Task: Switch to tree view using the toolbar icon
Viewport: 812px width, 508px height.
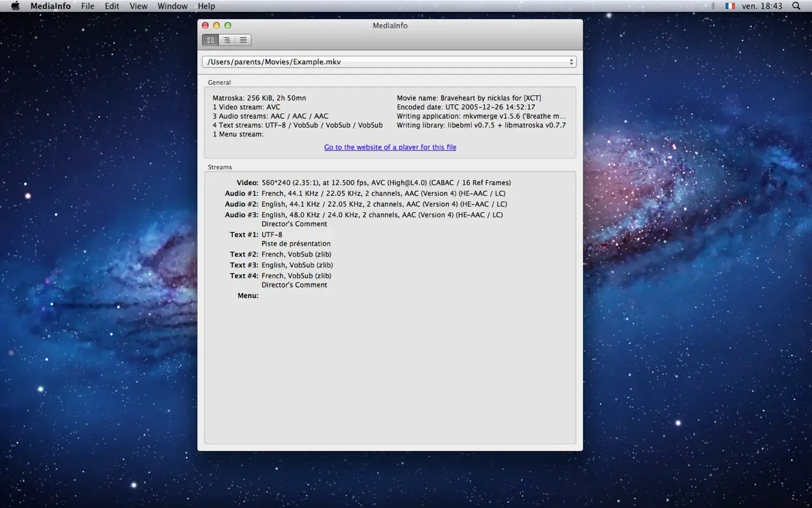Action: click(x=227, y=40)
